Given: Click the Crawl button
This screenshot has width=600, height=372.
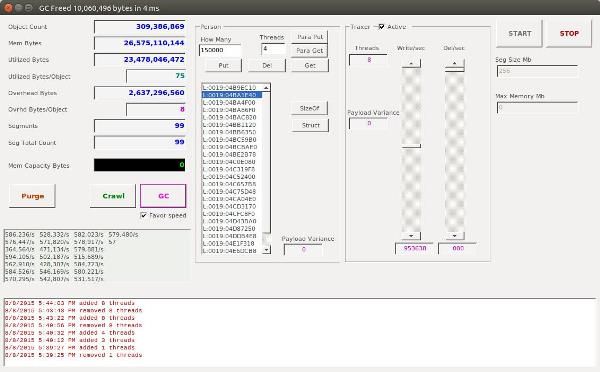Looking at the screenshot, I should point(113,196).
